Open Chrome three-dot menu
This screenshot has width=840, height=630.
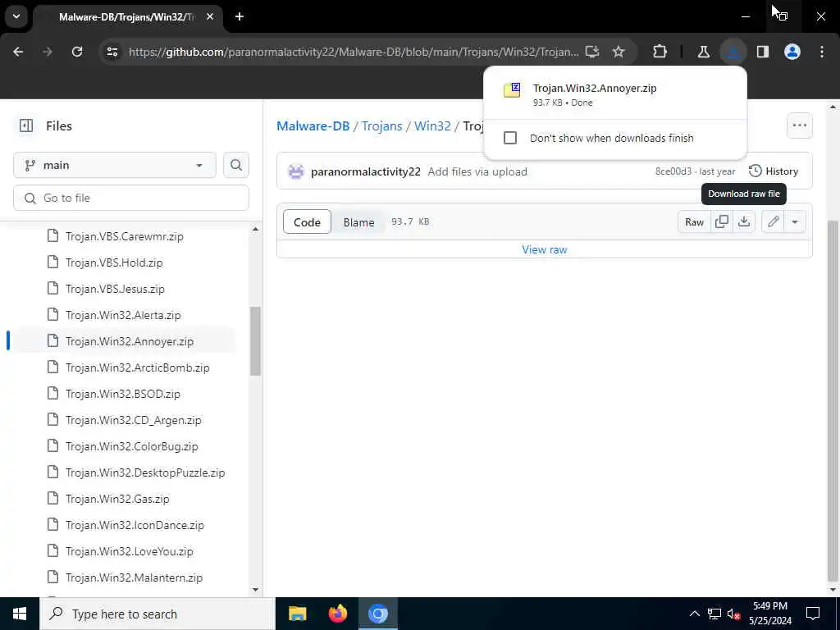pos(822,52)
